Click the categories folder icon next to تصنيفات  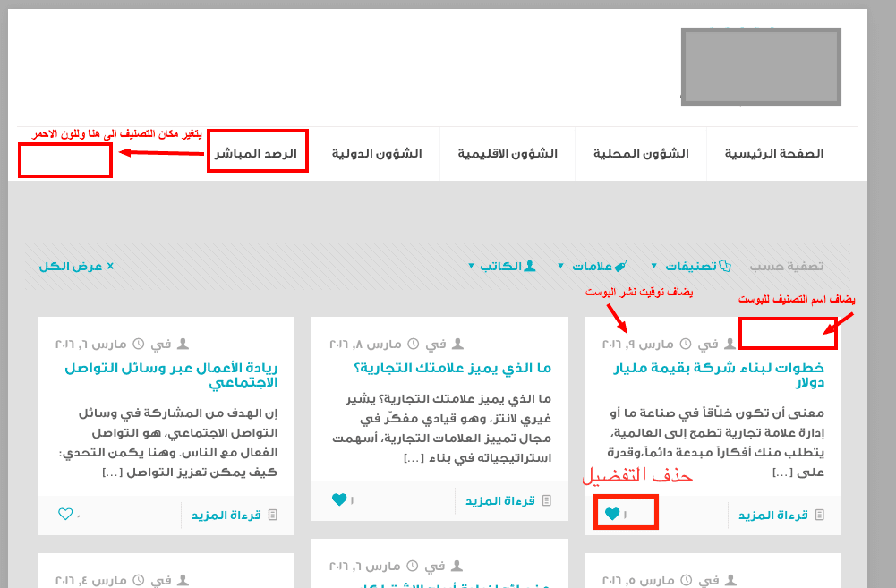[725, 266]
